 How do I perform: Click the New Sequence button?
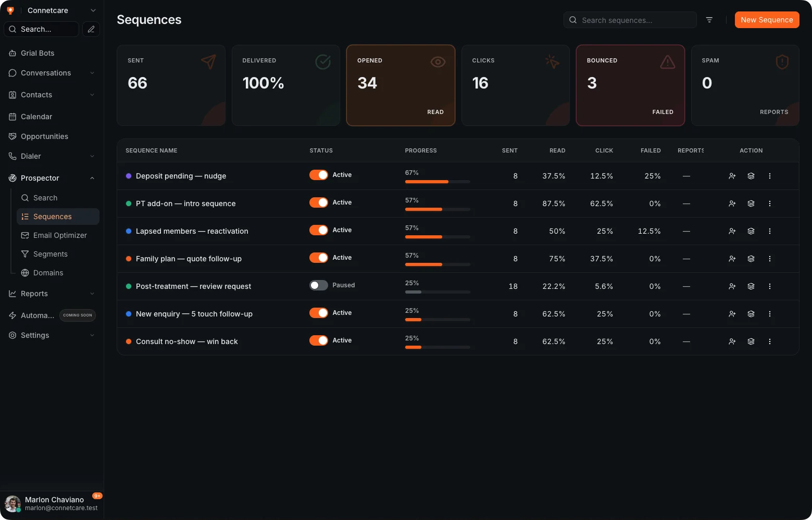point(767,20)
